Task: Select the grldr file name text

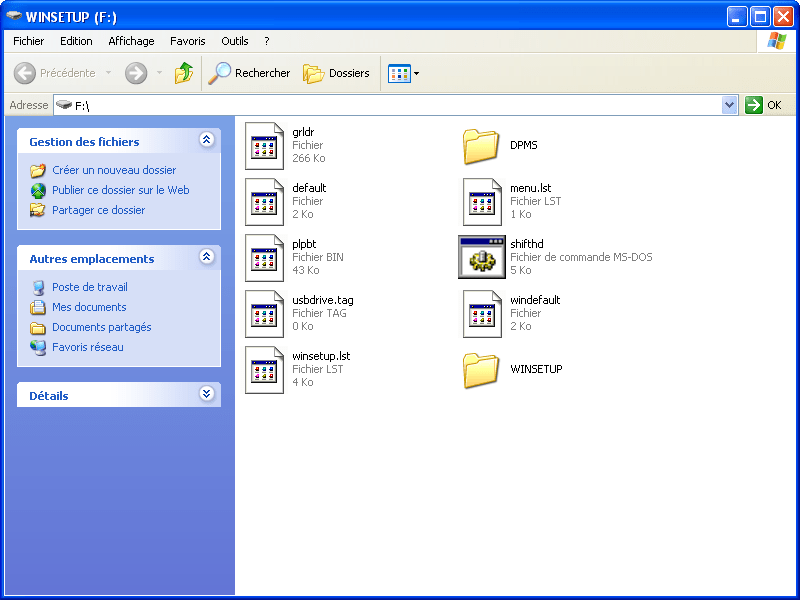Action: coord(303,132)
